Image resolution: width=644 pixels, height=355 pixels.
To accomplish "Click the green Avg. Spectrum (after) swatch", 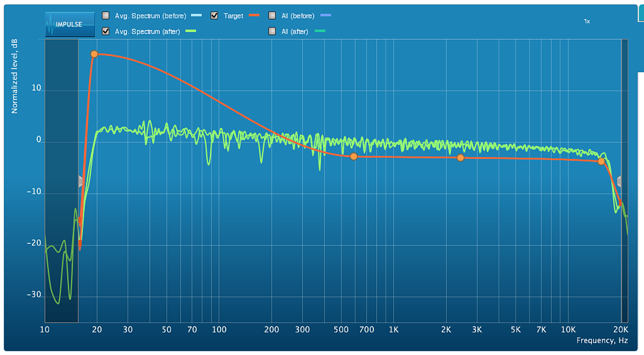I will (x=191, y=31).
